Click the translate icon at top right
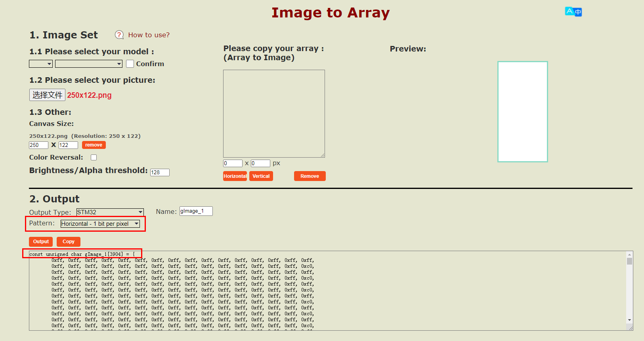 point(573,12)
